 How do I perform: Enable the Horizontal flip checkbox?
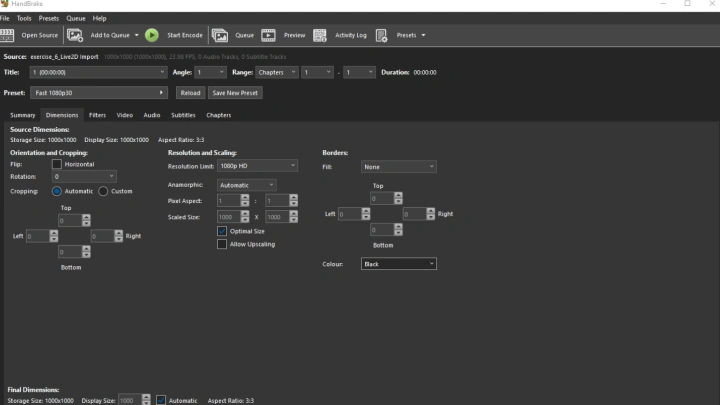(57, 164)
